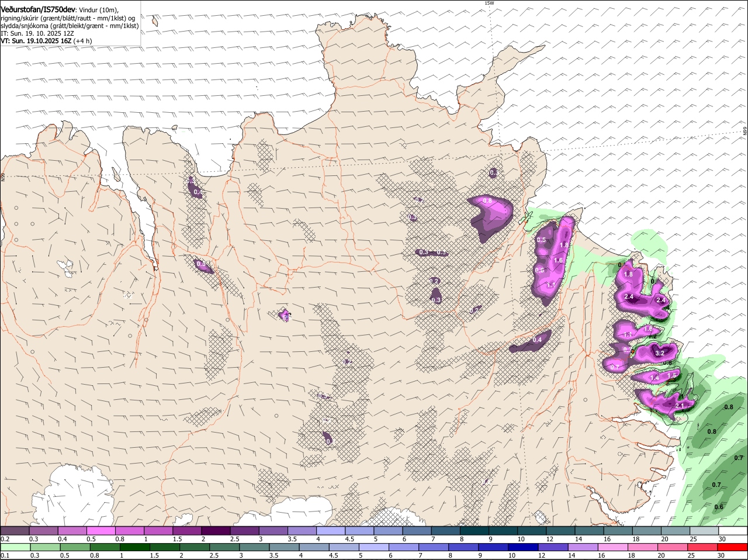Viewport: 748px width, 560px height.
Task: Select the darkest purple 2 swatch in snow legend
Action: click(x=216, y=530)
